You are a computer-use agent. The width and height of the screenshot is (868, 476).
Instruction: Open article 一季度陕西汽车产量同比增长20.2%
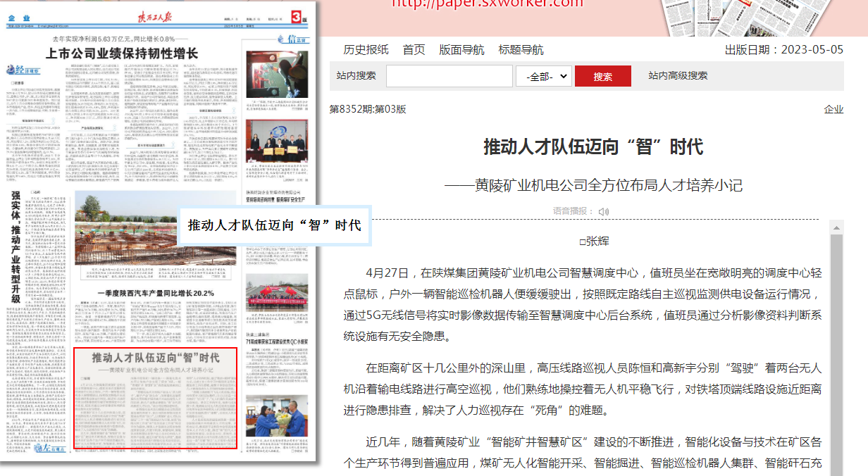[x=155, y=292]
